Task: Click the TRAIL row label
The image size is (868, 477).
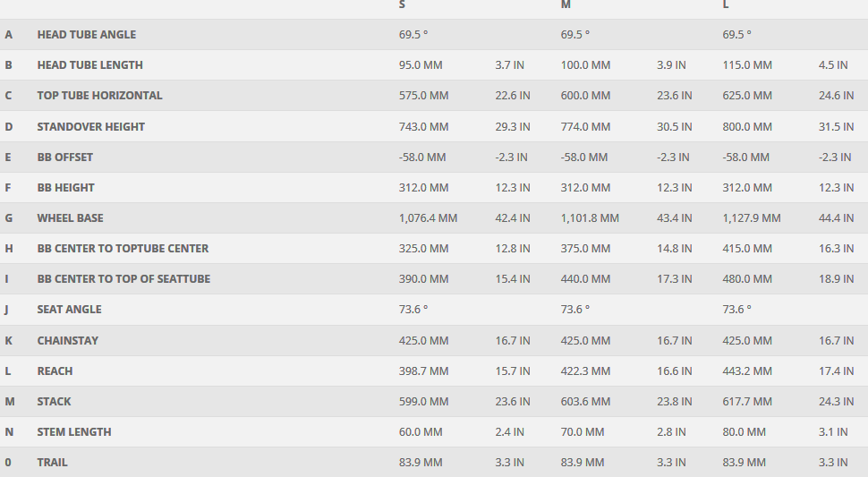Action: click(x=52, y=463)
